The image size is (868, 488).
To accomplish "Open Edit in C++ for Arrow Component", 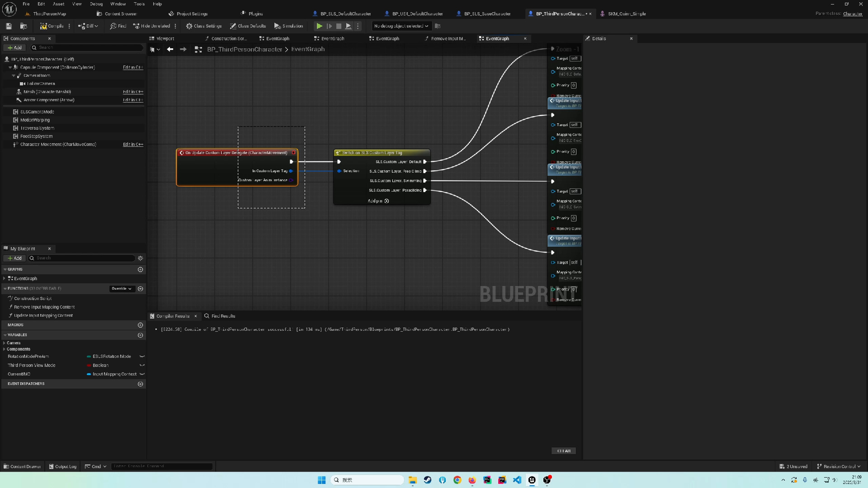I will pos(133,100).
